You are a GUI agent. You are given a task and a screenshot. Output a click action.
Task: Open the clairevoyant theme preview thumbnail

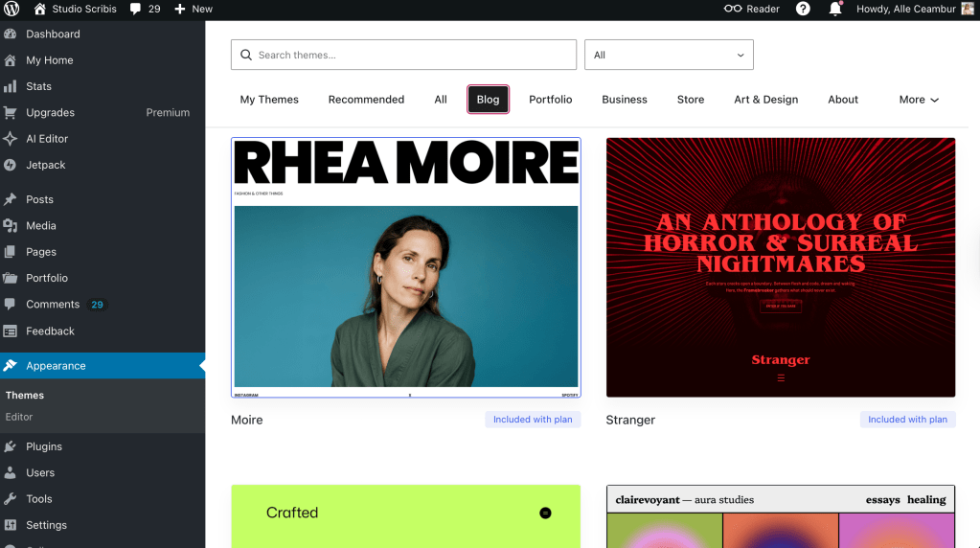click(781, 516)
